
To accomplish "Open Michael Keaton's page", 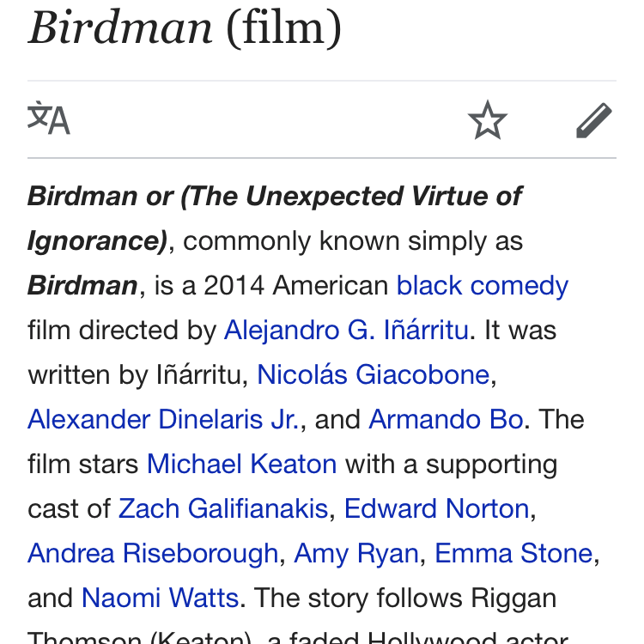I will [241, 464].
